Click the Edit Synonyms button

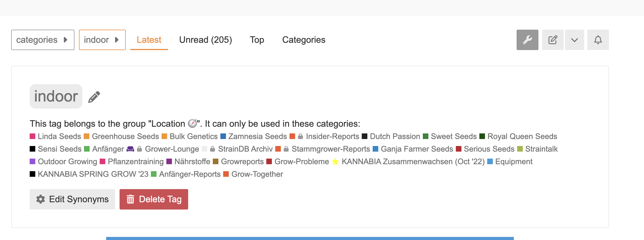(x=72, y=199)
